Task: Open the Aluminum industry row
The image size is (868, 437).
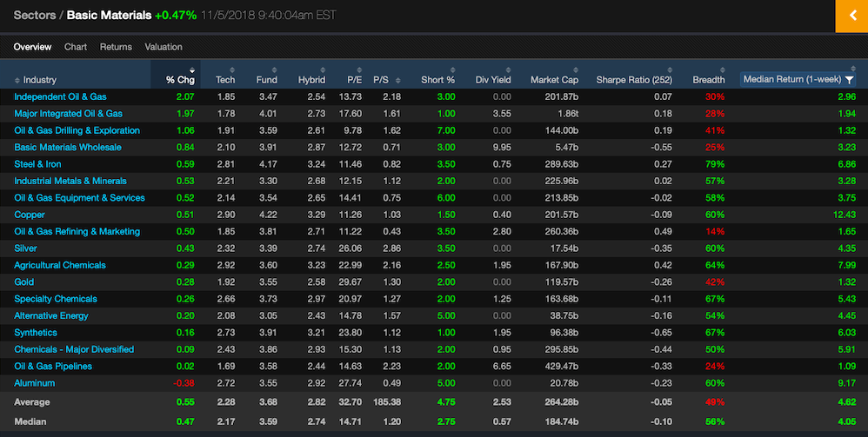Action: 34,383
